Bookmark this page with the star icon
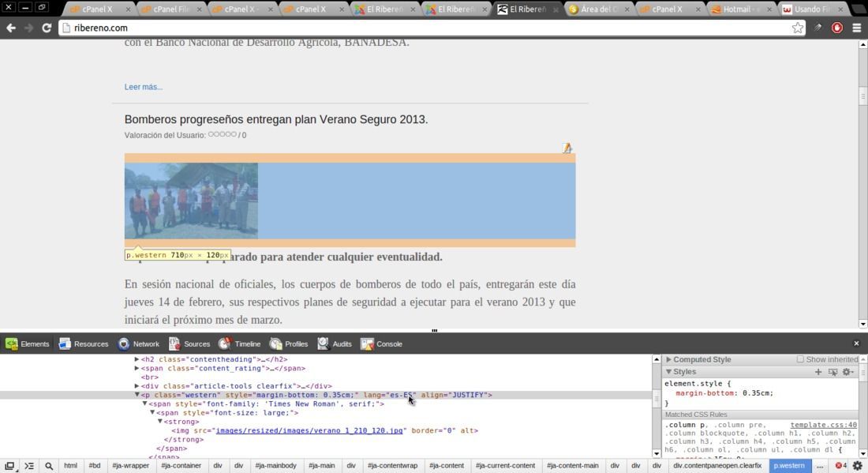This screenshot has width=868, height=473. click(x=797, y=28)
